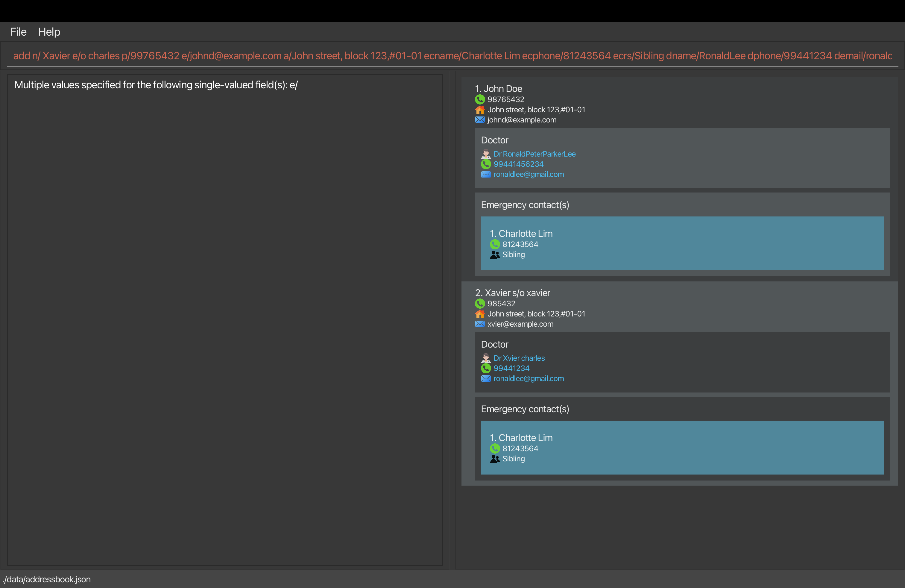Click John Doe's doctor email ronaldlee@gmail.com

pos(528,174)
